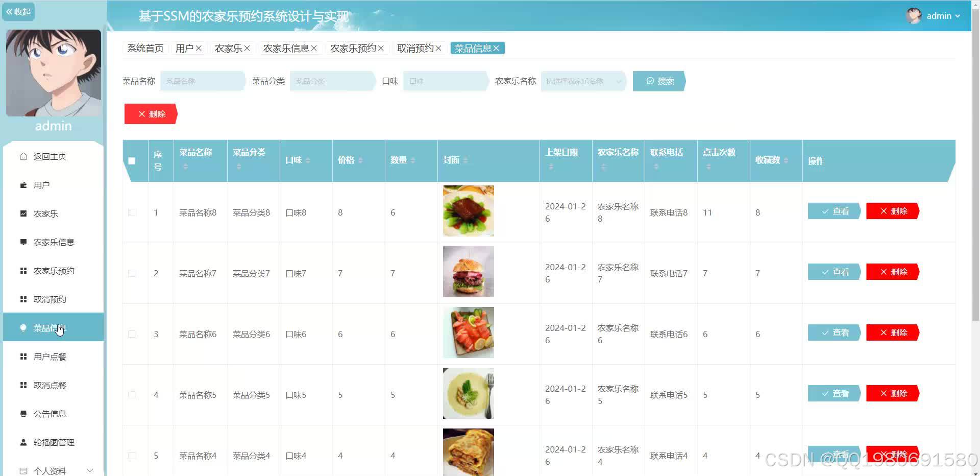
Task: Check the checkbox for row 菜品名称7
Action: pyautogui.click(x=132, y=273)
